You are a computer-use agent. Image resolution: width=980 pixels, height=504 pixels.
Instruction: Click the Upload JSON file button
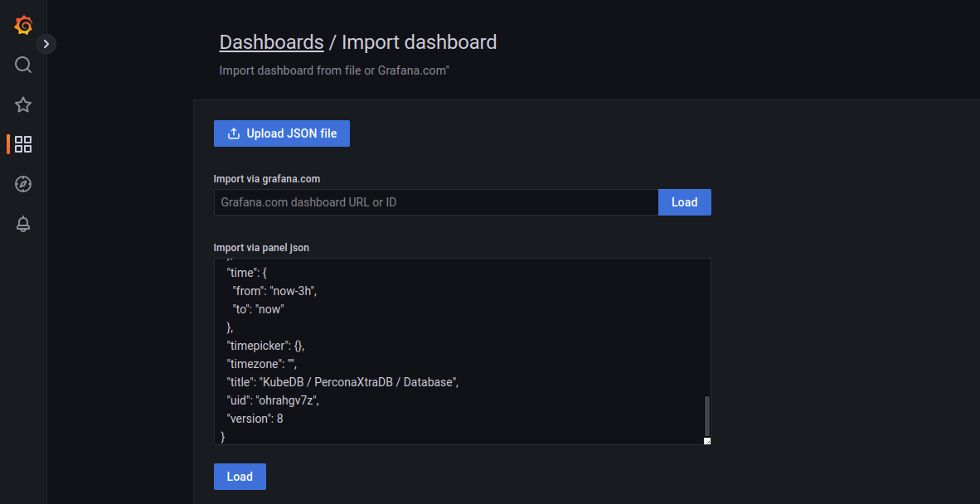tap(281, 133)
